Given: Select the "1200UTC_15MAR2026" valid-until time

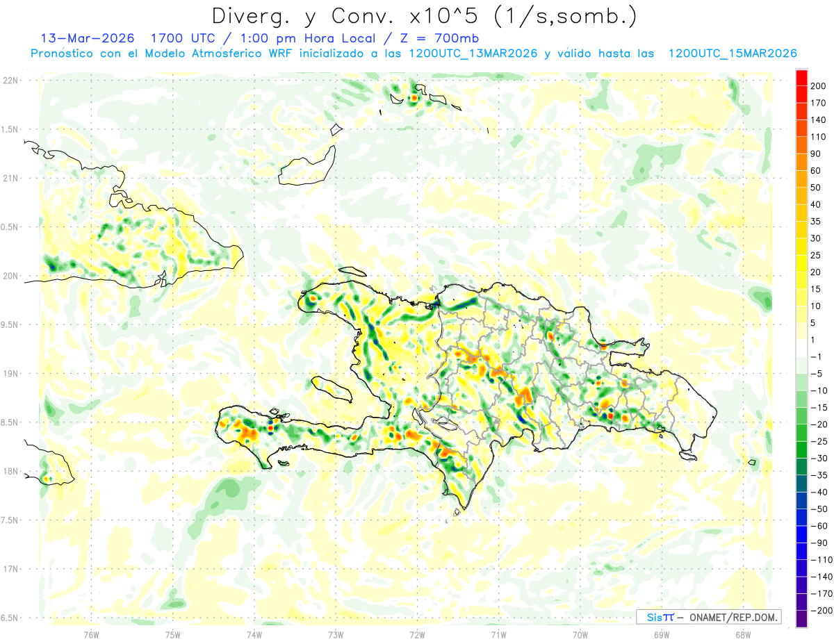Looking at the screenshot, I should click(732, 53).
